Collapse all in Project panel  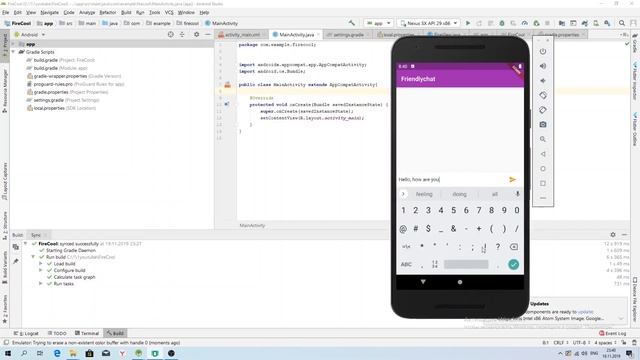pyautogui.click(x=182, y=35)
